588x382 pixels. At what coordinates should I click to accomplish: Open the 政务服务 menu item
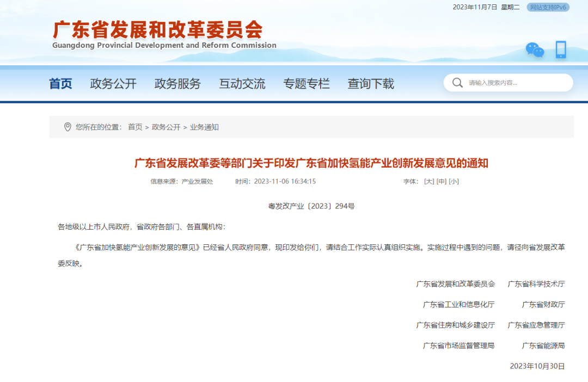(x=177, y=84)
